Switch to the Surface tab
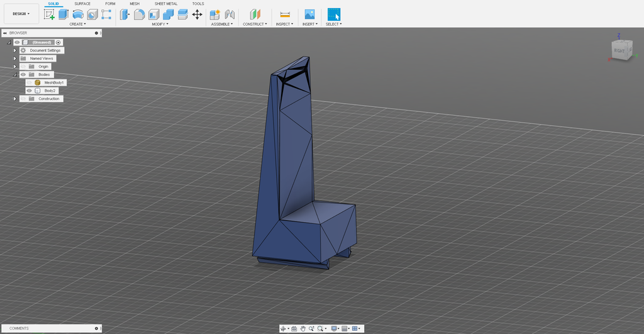The width and height of the screenshot is (644, 334). (x=82, y=4)
